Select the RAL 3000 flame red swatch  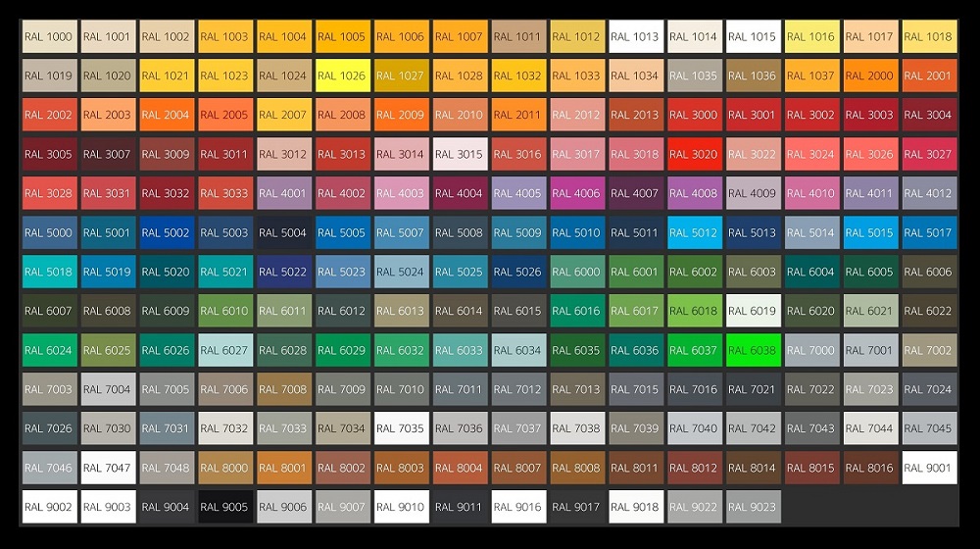click(695, 115)
